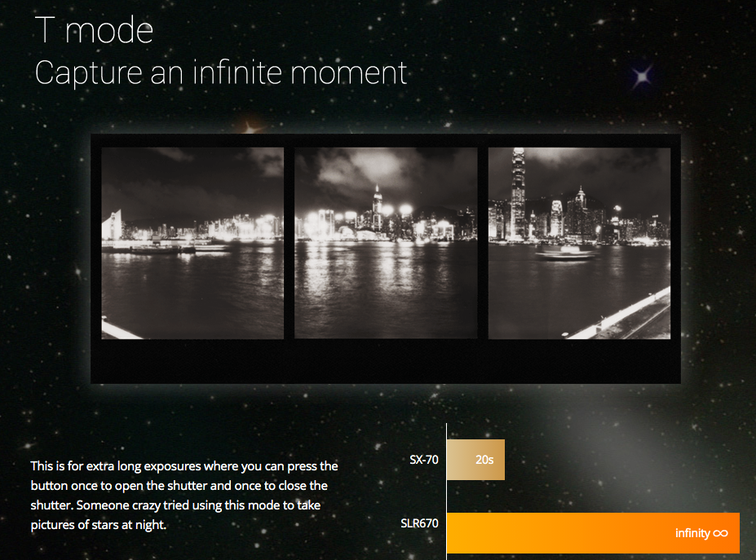Click the extra long exposures description paragraph
The image size is (756, 560).
(x=184, y=496)
